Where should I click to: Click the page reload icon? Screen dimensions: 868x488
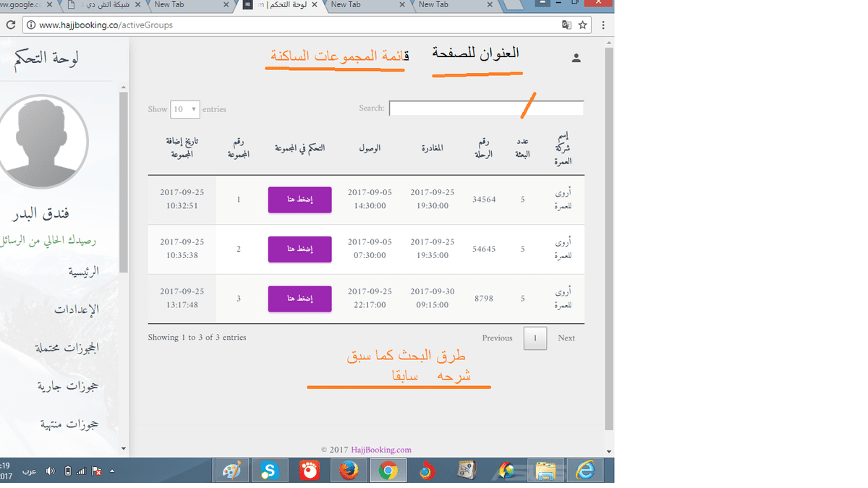click(x=10, y=24)
